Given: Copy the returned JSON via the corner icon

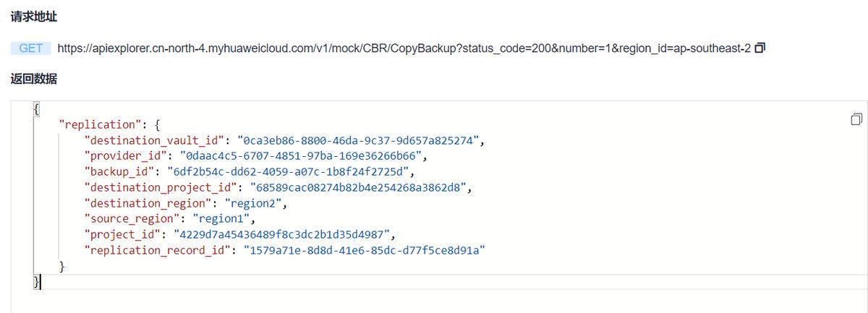Looking at the screenshot, I should [856, 119].
